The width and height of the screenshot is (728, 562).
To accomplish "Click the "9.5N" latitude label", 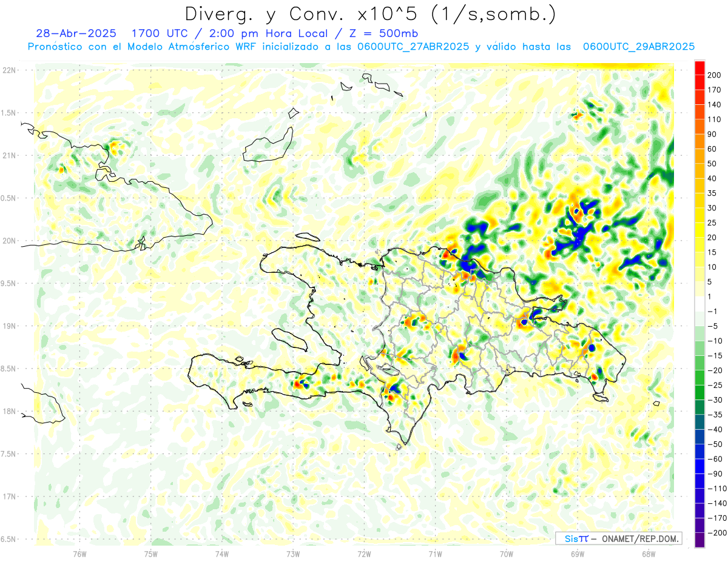I will point(9,283).
